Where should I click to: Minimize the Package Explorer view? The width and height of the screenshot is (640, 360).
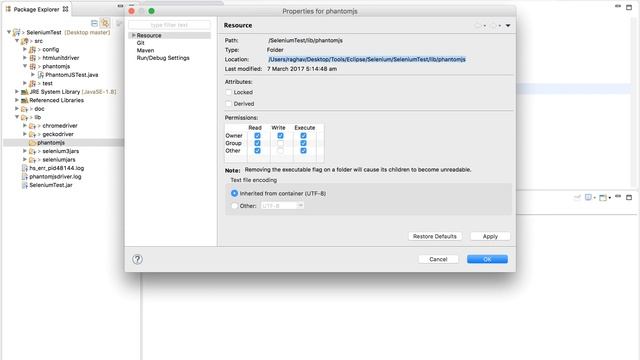(120, 6)
